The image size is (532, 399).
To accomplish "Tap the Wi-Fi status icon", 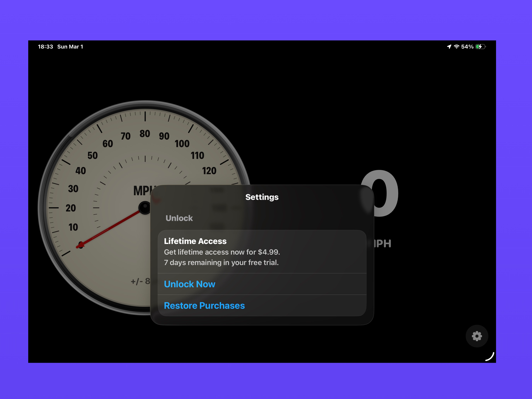I will coord(456,47).
